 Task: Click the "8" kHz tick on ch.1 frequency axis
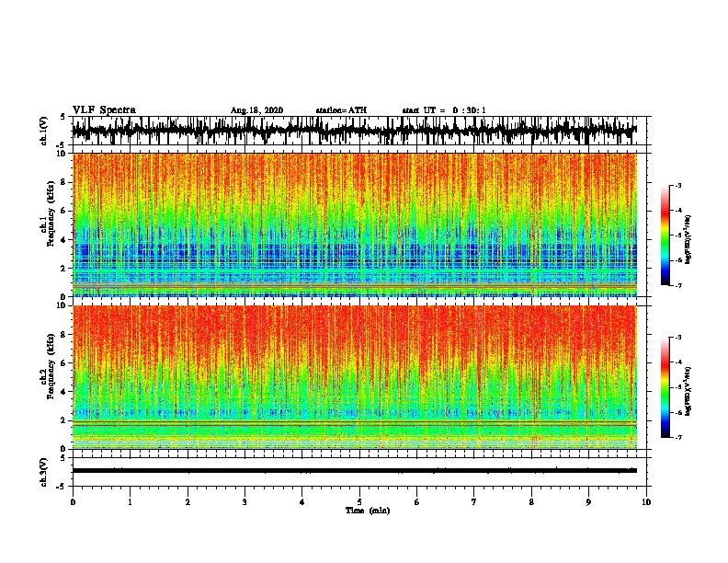tap(63, 182)
